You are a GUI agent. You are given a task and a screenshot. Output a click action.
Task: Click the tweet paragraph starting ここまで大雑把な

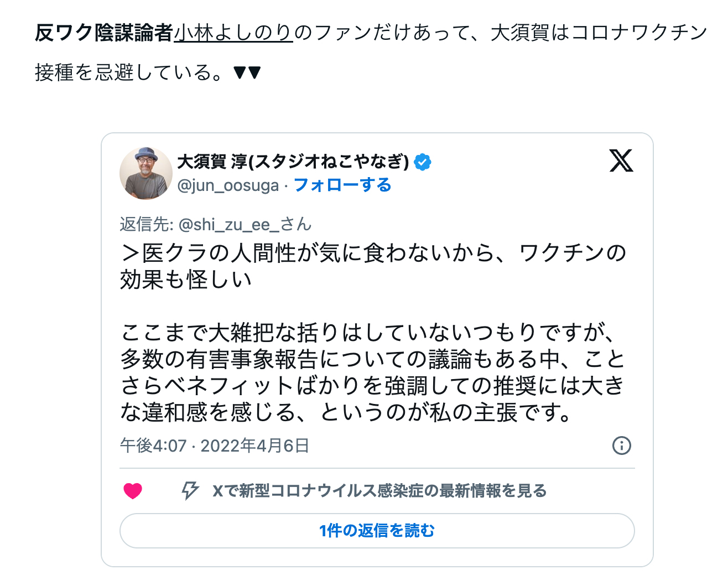point(373,372)
